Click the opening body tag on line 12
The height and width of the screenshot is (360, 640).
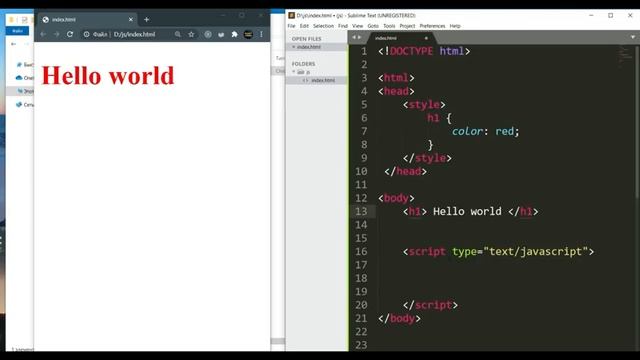[x=396, y=198]
